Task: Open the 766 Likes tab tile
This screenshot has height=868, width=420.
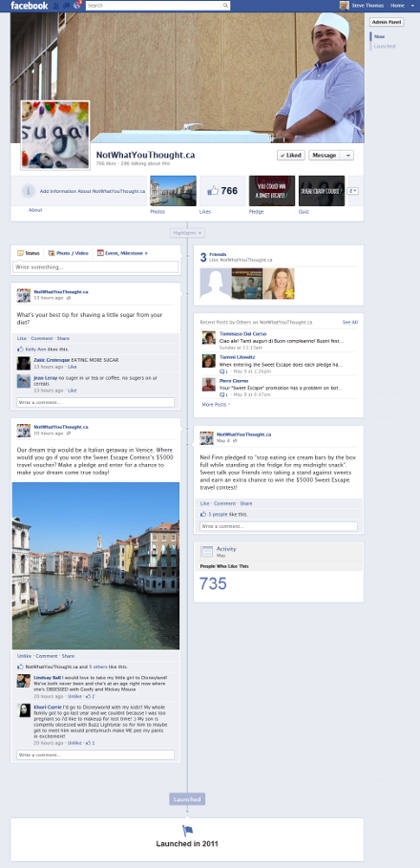Action: click(x=222, y=190)
